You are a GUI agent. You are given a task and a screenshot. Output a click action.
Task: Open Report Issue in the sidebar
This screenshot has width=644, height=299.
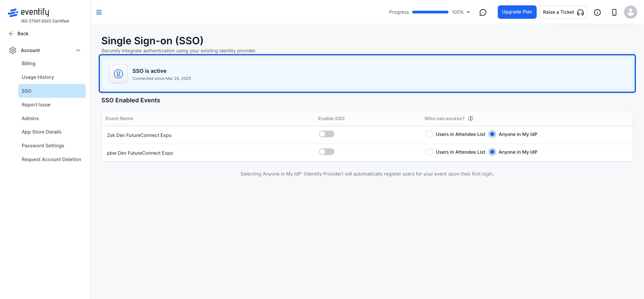52,105
